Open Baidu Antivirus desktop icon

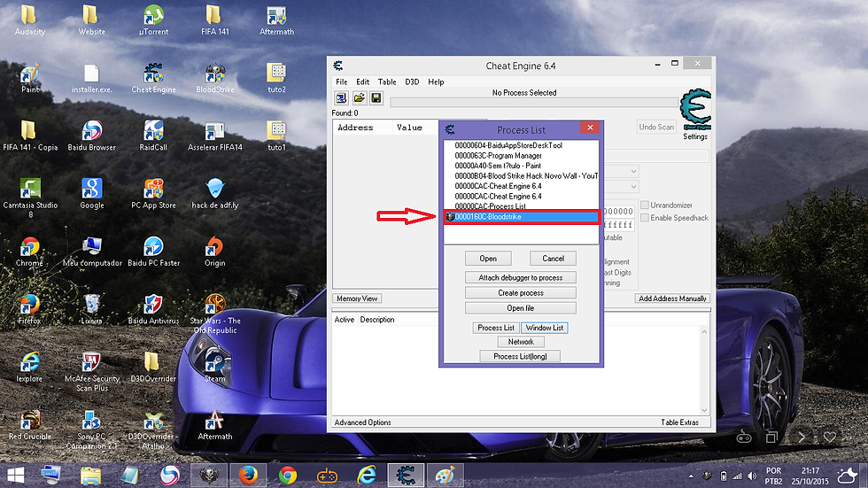click(x=153, y=309)
